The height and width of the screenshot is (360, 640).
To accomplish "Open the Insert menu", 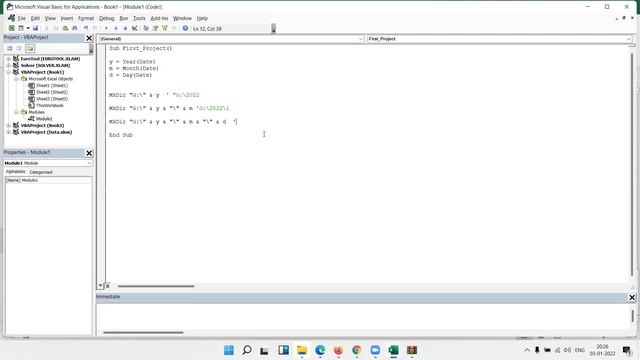I will coord(67,18).
